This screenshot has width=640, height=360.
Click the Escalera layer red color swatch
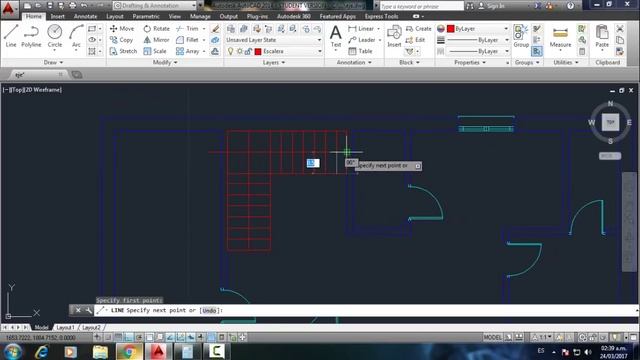pos(258,51)
